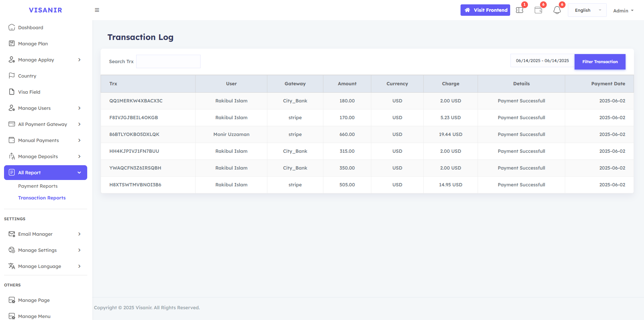
Task: Expand the Manage Users chevron
Action: click(x=79, y=108)
